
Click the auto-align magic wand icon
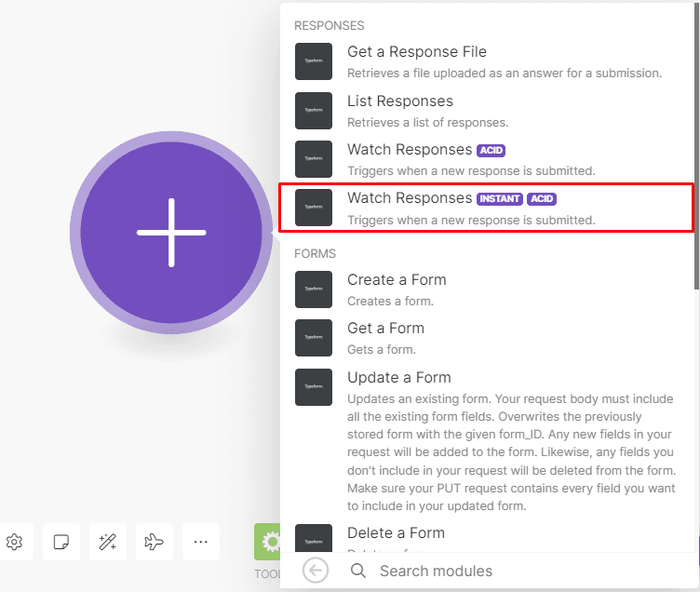pos(108,541)
